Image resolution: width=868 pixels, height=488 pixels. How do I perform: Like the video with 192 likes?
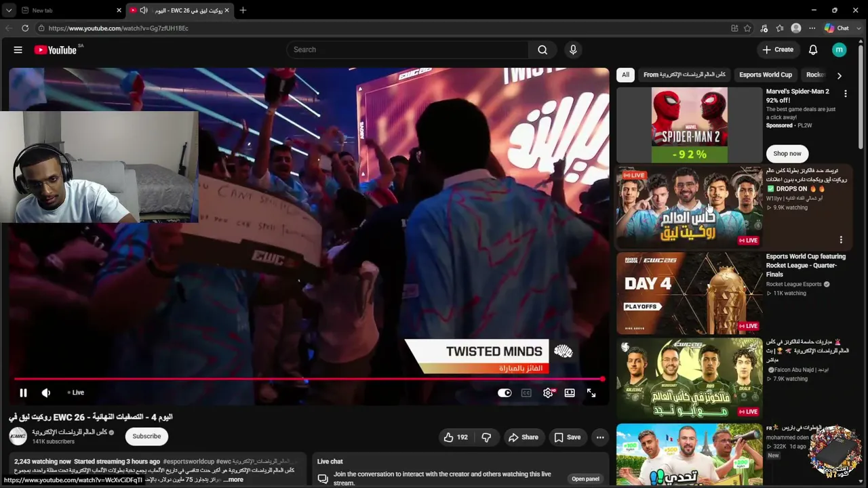tap(456, 437)
